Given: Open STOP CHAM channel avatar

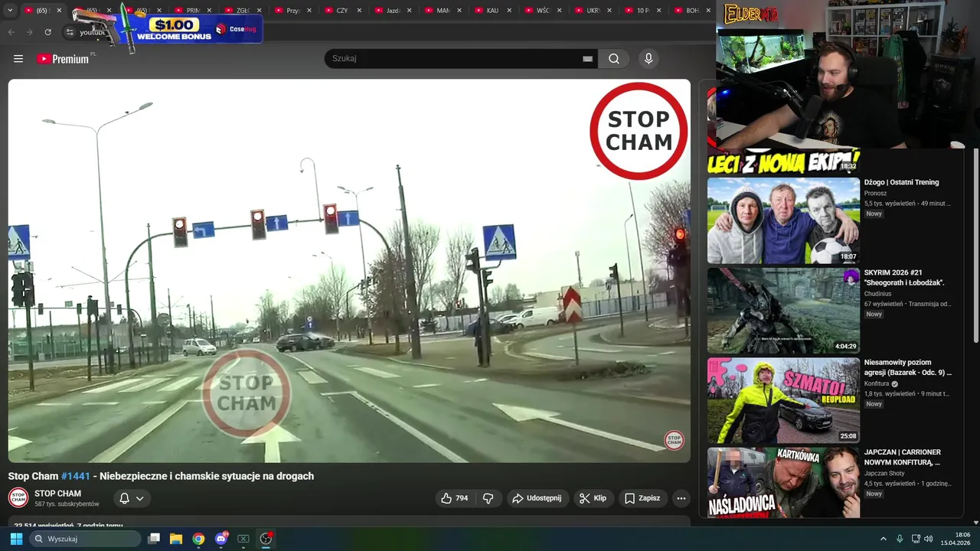Looking at the screenshot, I should [18, 497].
